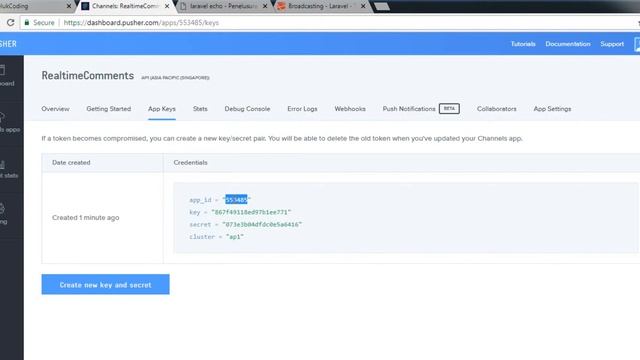The image size is (640, 360).
Task: Open the Dashboard sidebar icon
Action: tap(6, 76)
